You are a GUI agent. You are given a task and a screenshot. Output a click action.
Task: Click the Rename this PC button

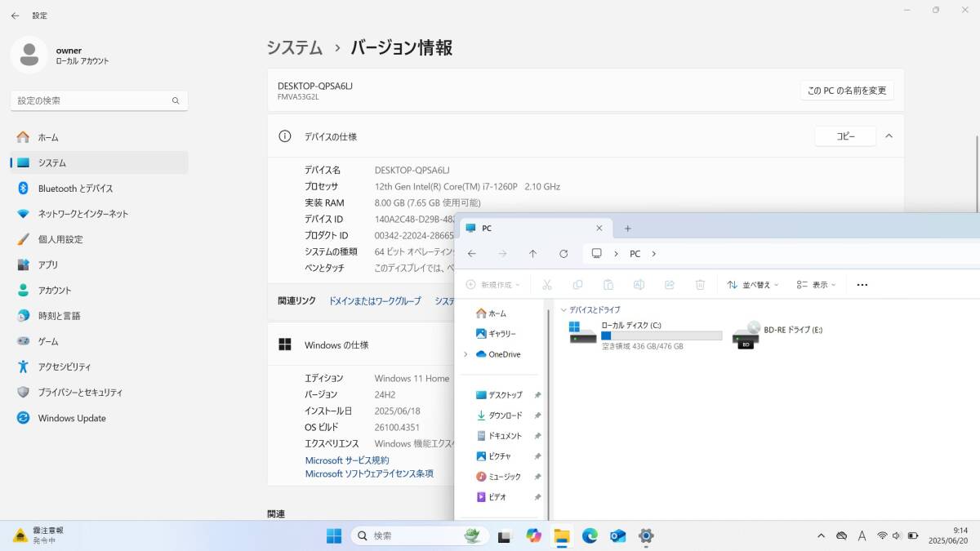[846, 91]
